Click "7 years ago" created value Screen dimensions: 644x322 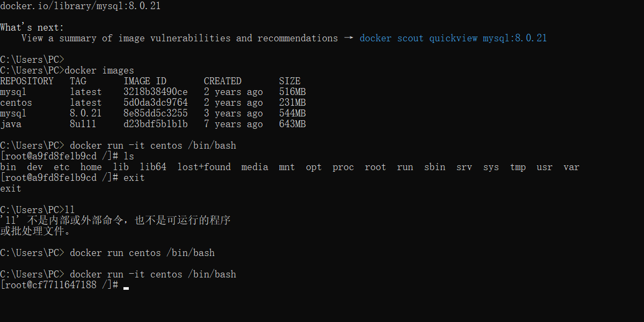point(233,124)
